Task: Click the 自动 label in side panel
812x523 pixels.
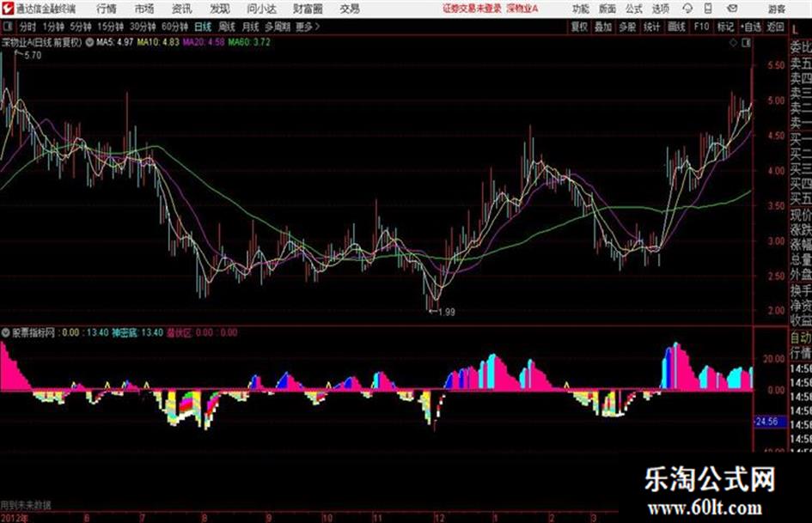Action: pyautogui.click(x=801, y=338)
